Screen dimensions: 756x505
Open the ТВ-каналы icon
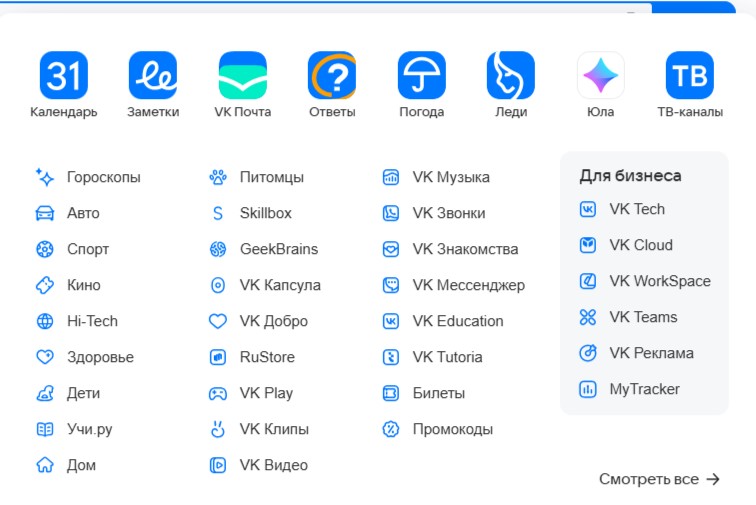690,75
